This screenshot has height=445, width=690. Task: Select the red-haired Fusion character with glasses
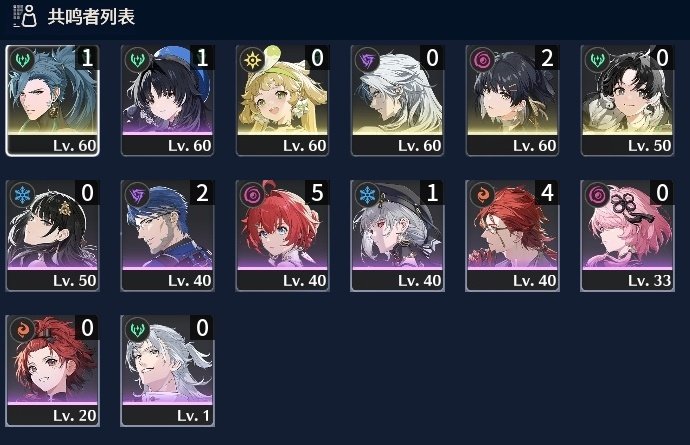click(x=513, y=235)
